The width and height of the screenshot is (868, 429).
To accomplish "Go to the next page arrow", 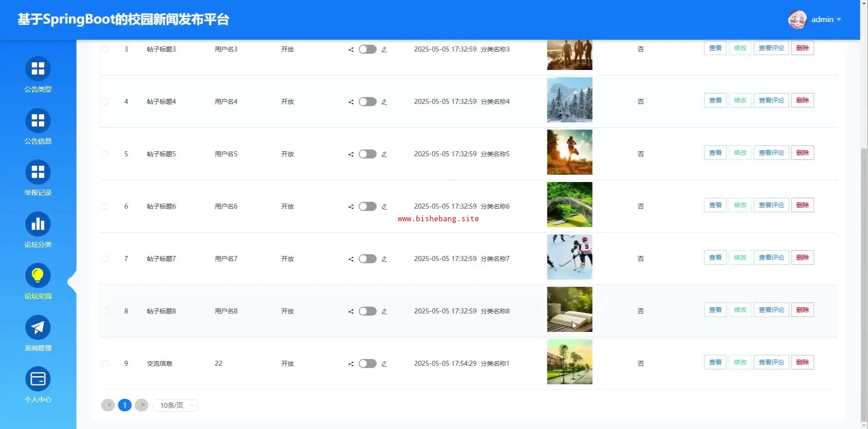I will tap(142, 405).
